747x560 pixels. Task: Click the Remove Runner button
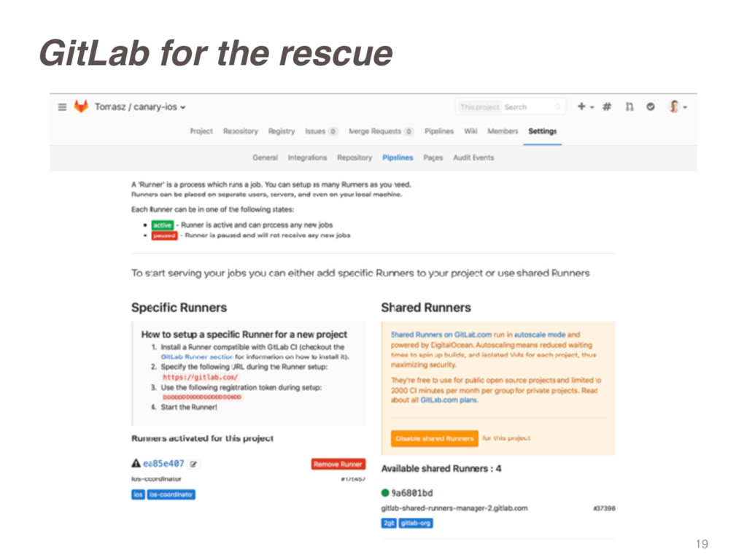[338, 464]
